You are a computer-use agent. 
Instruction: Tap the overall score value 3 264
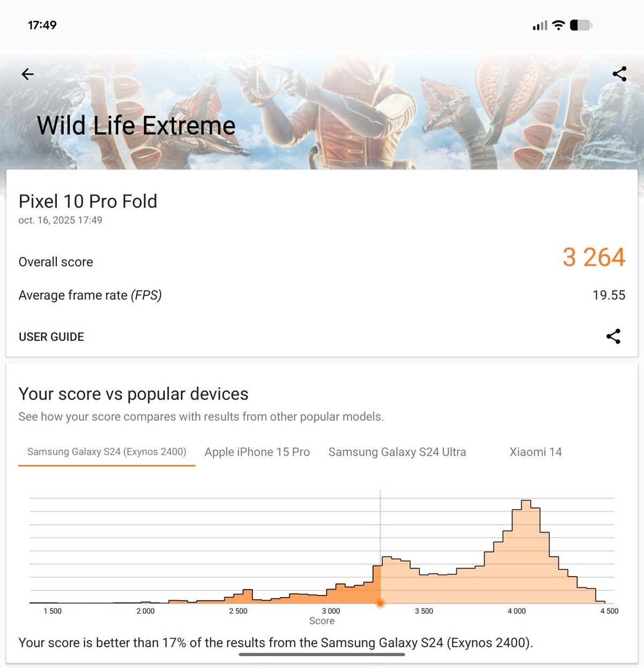pyautogui.click(x=594, y=257)
